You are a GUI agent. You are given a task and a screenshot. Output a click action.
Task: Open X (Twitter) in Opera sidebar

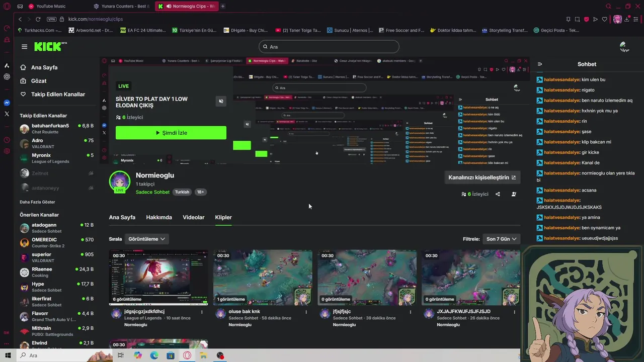[7, 114]
